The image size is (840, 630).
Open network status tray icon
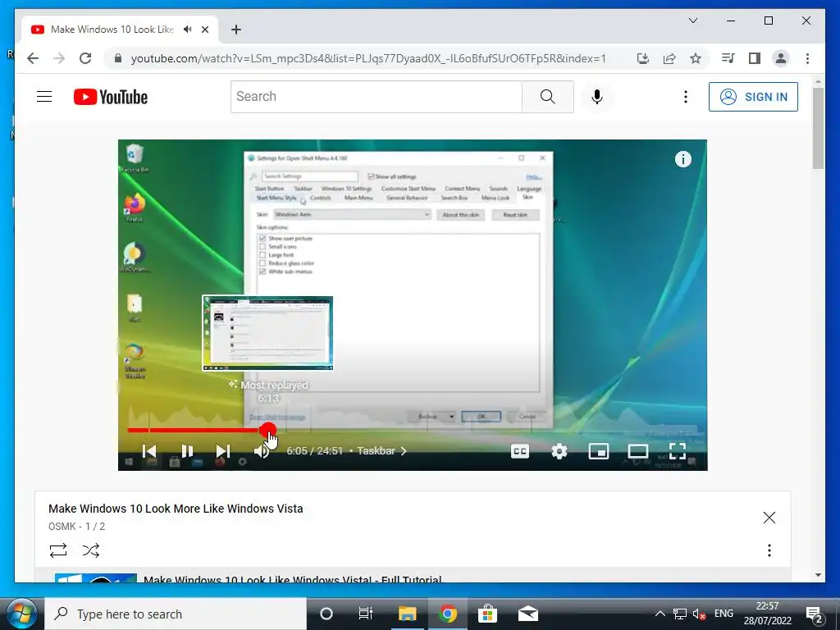point(680,614)
